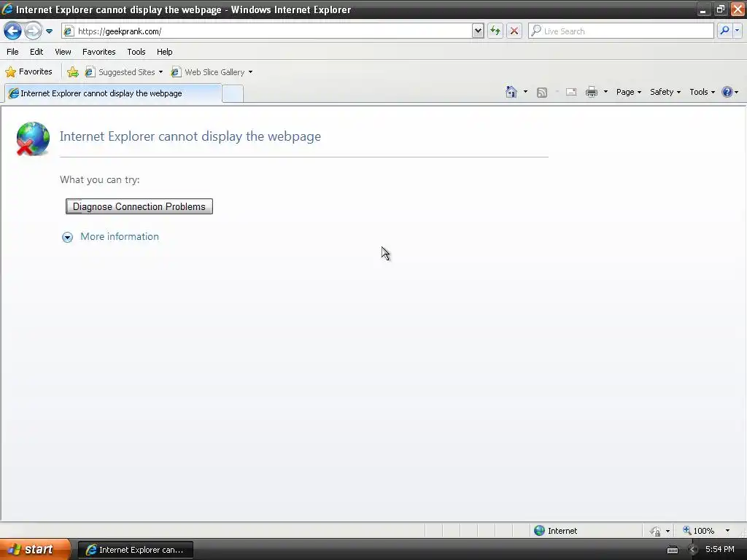Click the 5:54 PM system clock

720,549
